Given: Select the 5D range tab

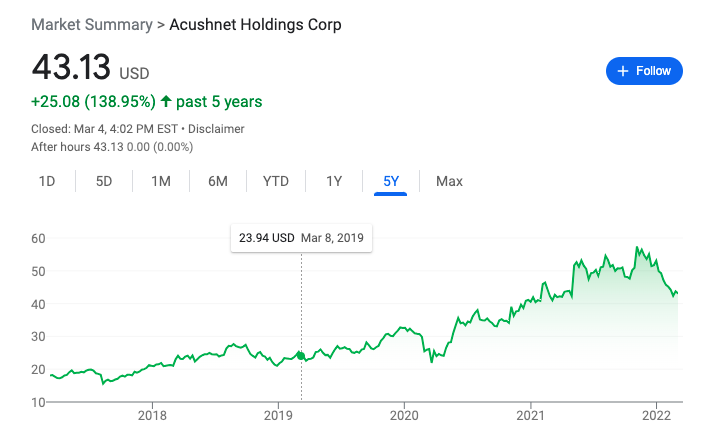Looking at the screenshot, I should coord(104,181).
